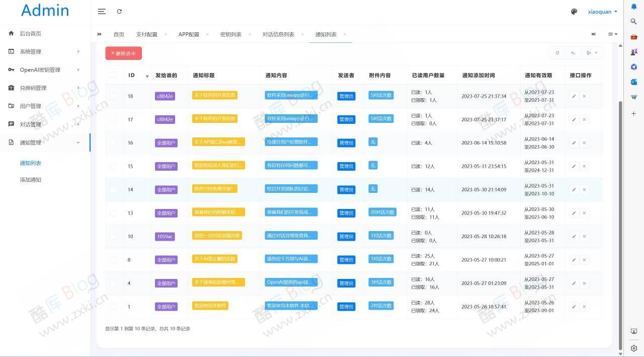Open the 密钥列表 tab

tap(231, 34)
